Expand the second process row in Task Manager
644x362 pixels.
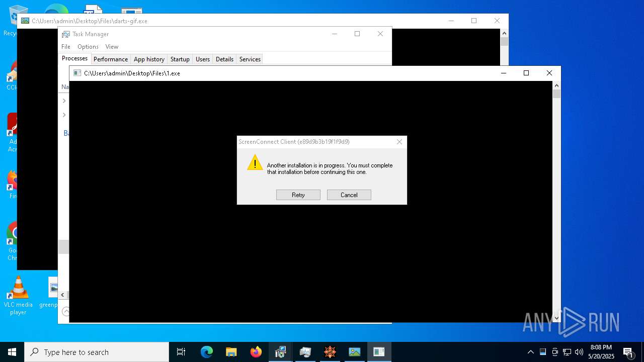click(64, 115)
